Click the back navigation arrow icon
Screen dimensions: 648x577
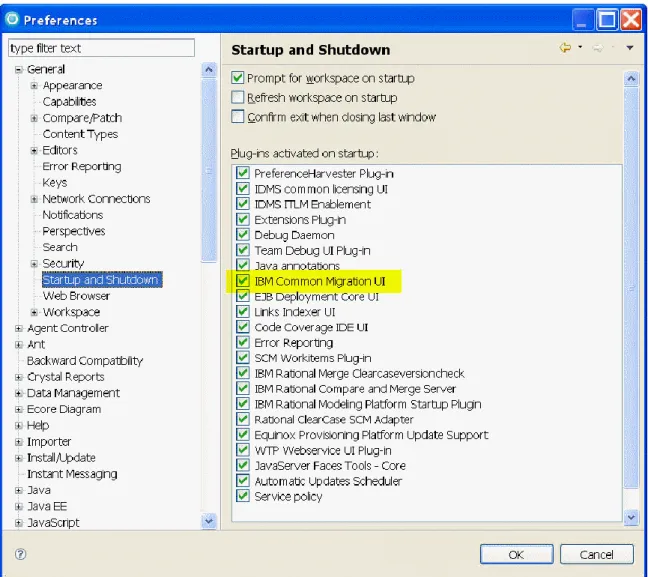tap(565, 48)
